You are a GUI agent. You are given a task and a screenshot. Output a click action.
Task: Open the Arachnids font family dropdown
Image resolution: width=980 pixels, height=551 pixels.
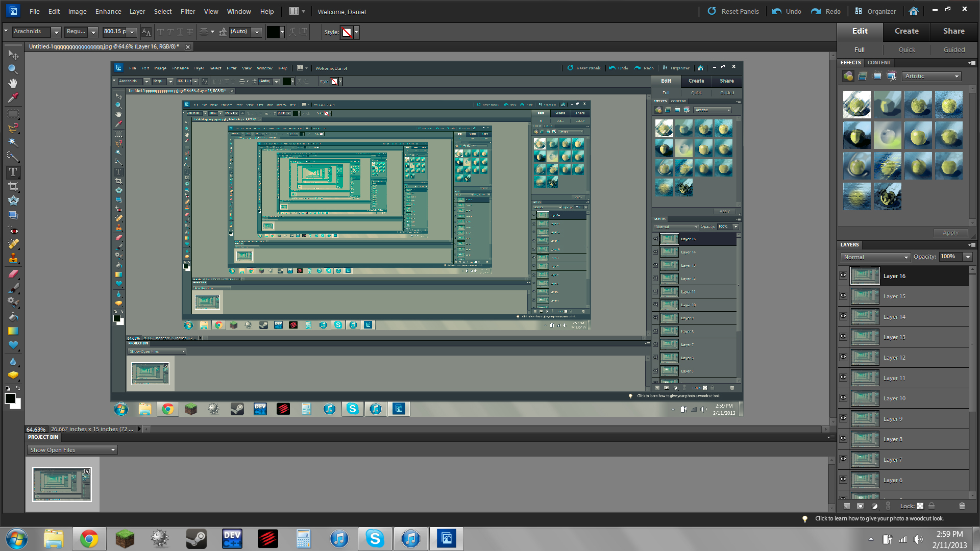click(57, 32)
